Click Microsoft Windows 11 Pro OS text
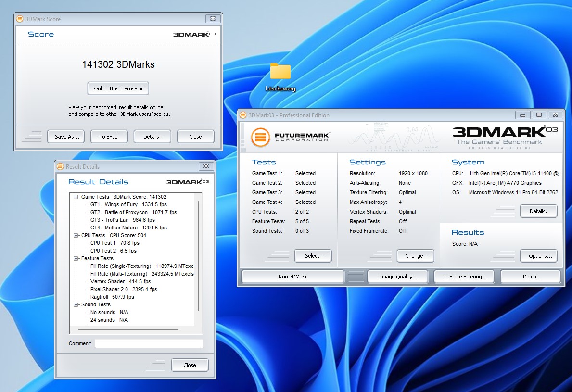The image size is (572, 392). click(x=513, y=192)
